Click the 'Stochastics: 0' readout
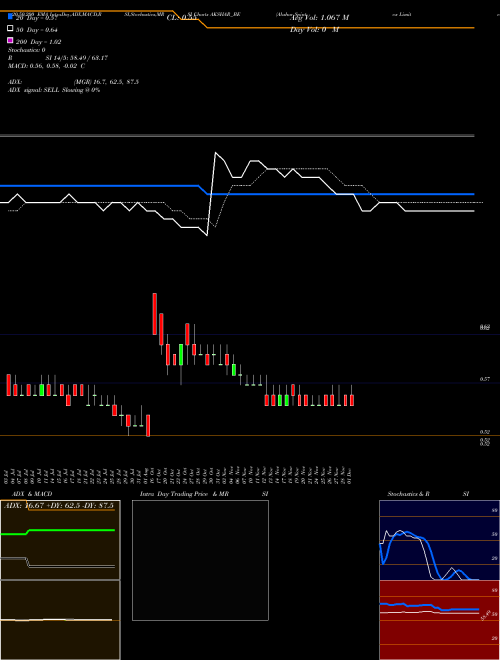The width and height of the screenshot is (500, 660). click(x=26, y=50)
